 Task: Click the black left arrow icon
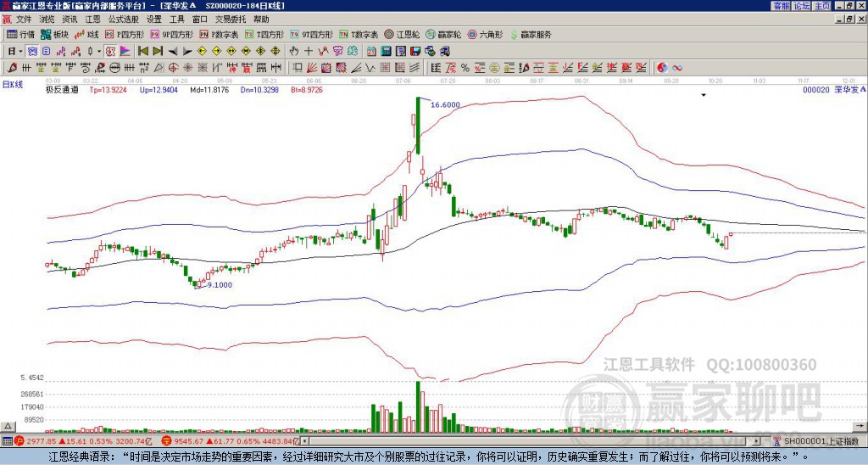(173, 52)
